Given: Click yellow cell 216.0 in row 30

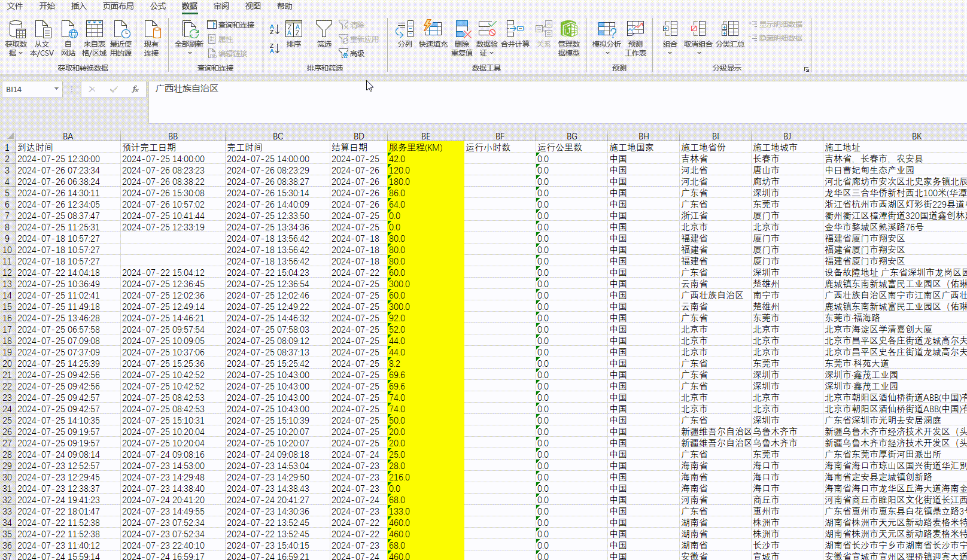Looking at the screenshot, I should coord(426,477).
